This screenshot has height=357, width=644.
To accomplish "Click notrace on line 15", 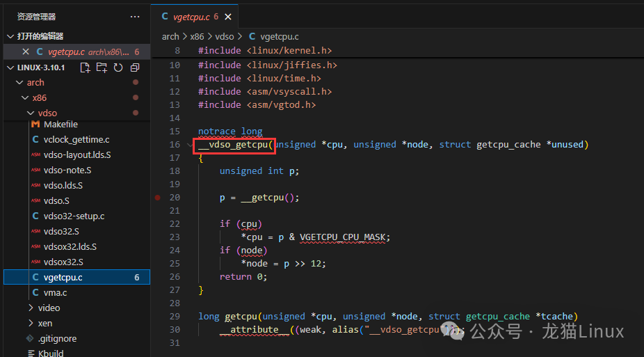I will click(217, 132).
